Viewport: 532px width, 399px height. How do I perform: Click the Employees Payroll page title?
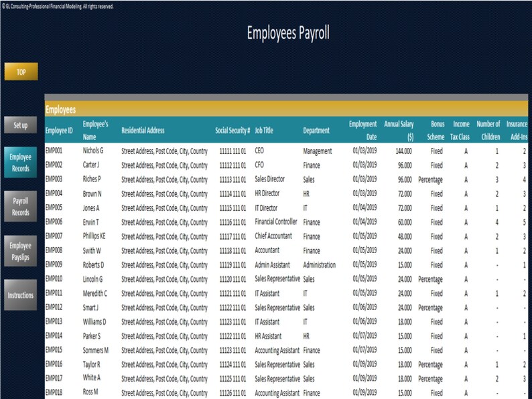(x=288, y=33)
